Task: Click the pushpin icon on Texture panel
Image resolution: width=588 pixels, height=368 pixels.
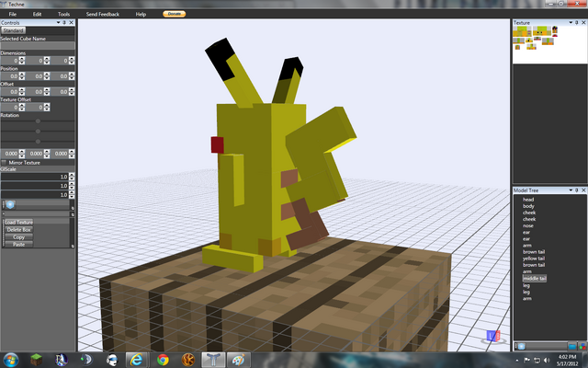Action: tap(577, 22)
